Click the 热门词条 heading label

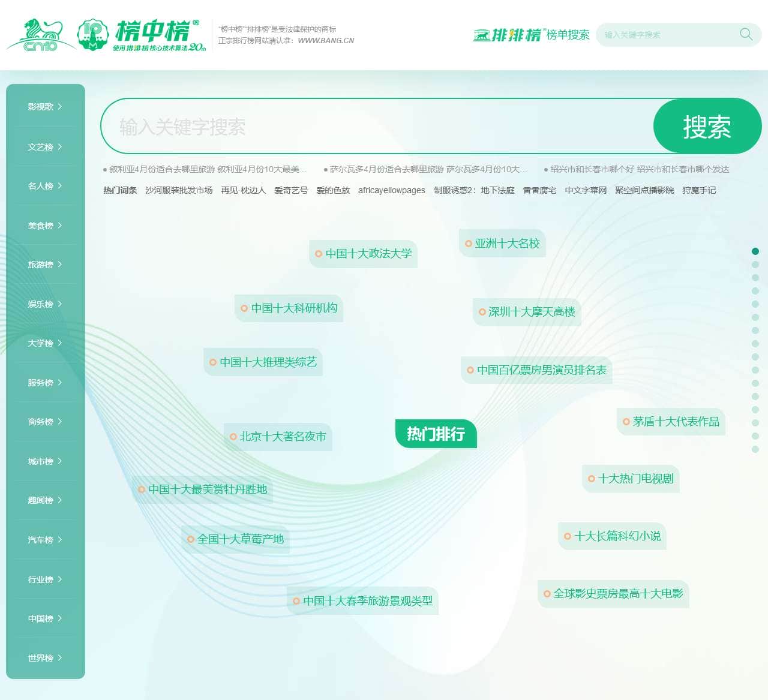point(120,190)
